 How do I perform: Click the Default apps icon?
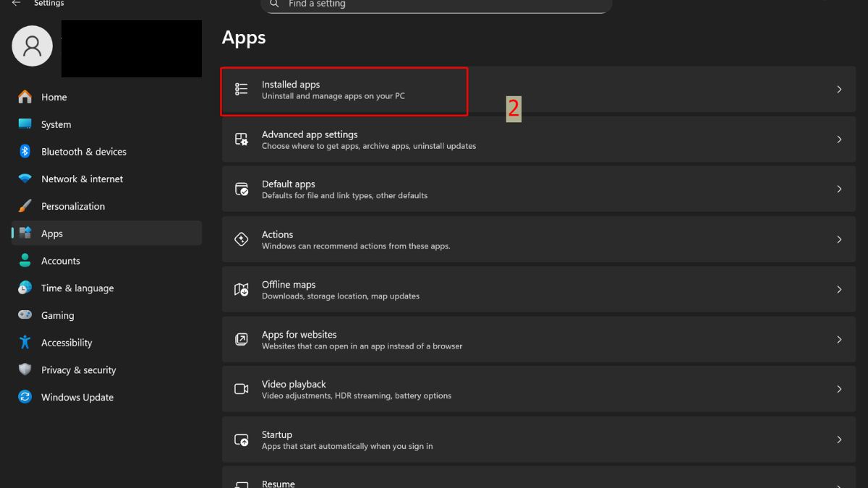pyautogui.click(x=242, y=189)
